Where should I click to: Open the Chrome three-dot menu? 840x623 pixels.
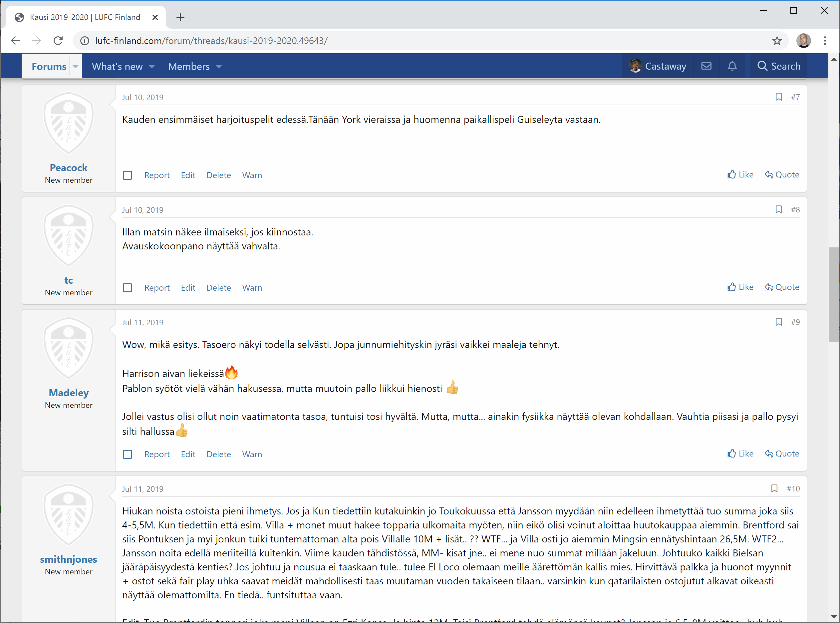[x=825, y=41]
